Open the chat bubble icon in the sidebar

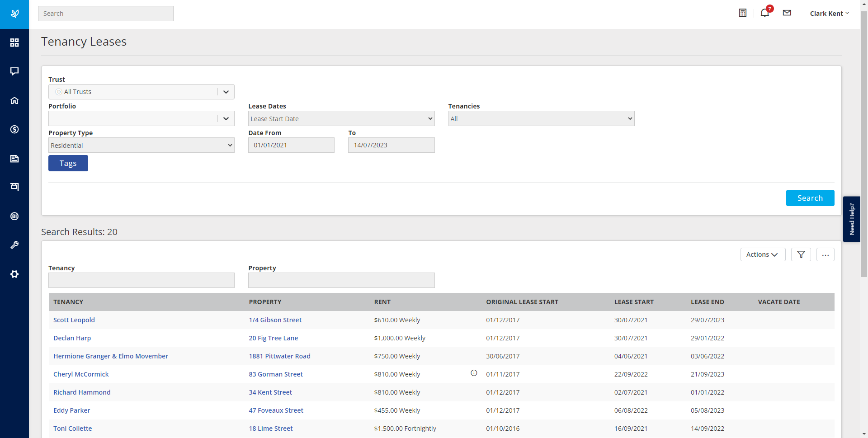[x=14, y=71]
